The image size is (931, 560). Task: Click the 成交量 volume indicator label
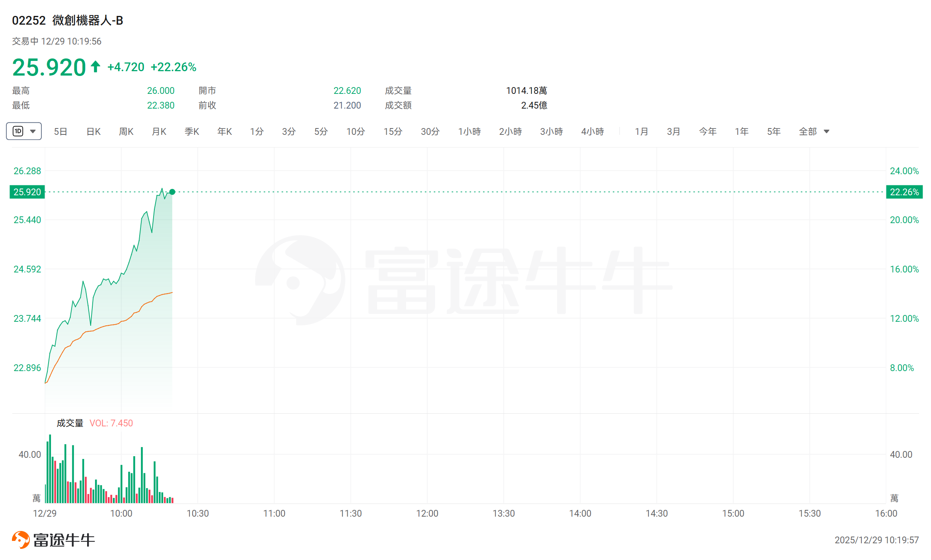[70, 423]
